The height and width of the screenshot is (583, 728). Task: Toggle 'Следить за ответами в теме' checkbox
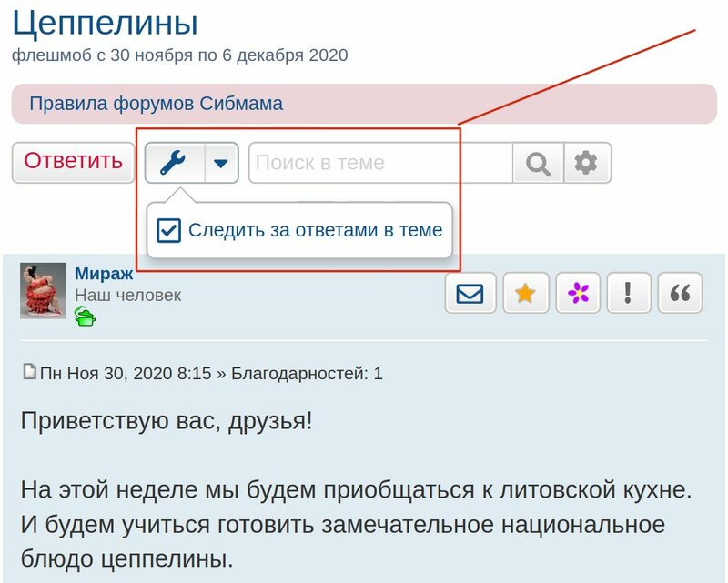coord(168,231)
